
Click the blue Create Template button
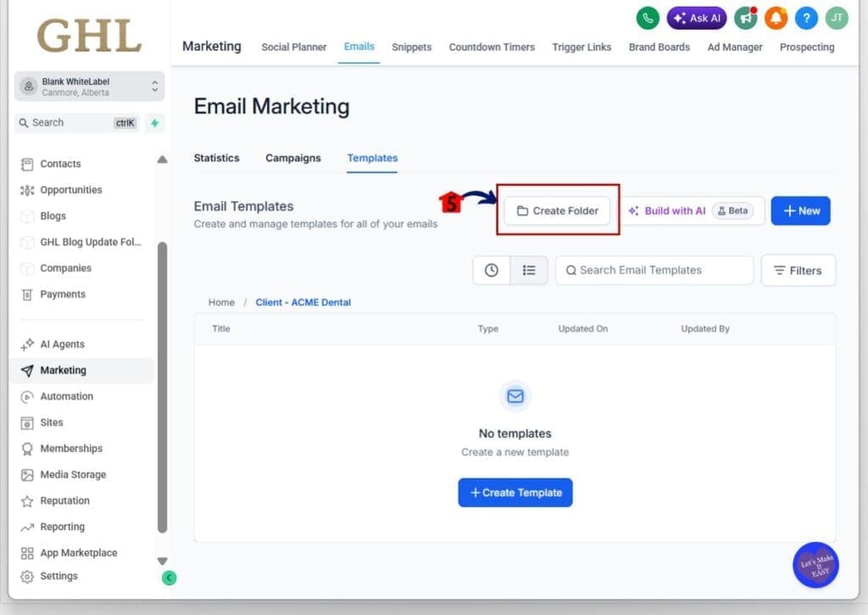coord(515,493)
